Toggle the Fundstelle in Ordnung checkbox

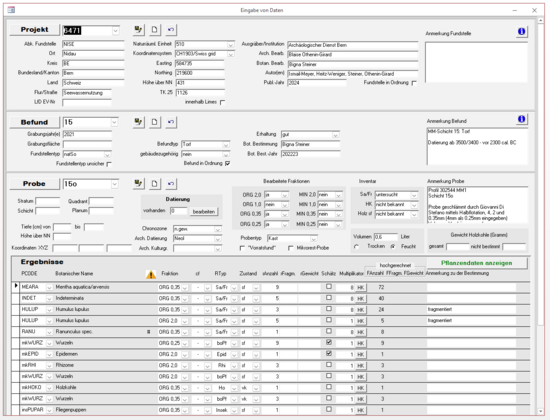coord(414,83)
